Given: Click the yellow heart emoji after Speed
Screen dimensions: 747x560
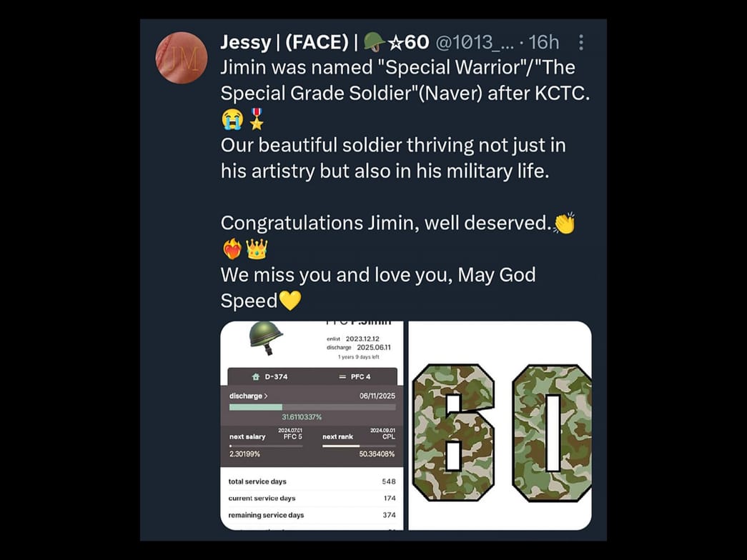Looking at the screenshot, I should click(290, 301).
